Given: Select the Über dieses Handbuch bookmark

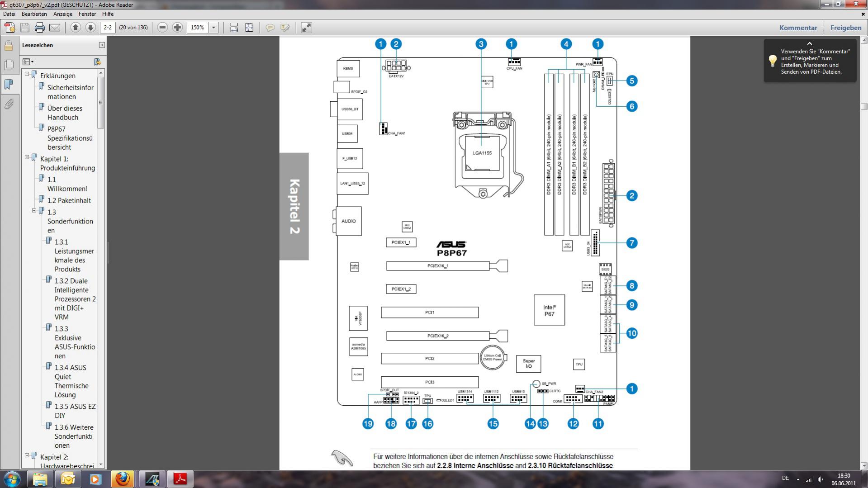Looking at the screenshot, I should (65, 113).
